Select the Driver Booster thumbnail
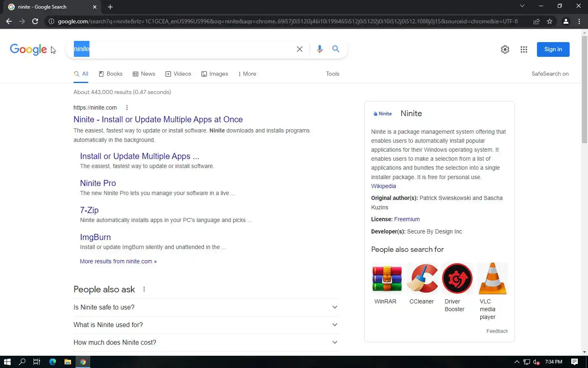Screen dimensions: 588x368 tap(457, 278)
